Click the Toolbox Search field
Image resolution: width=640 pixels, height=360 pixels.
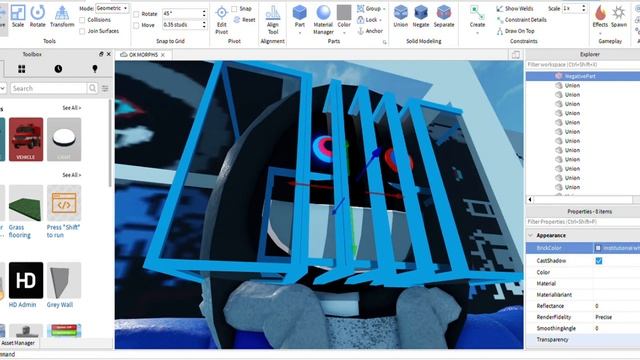(49, 88)
